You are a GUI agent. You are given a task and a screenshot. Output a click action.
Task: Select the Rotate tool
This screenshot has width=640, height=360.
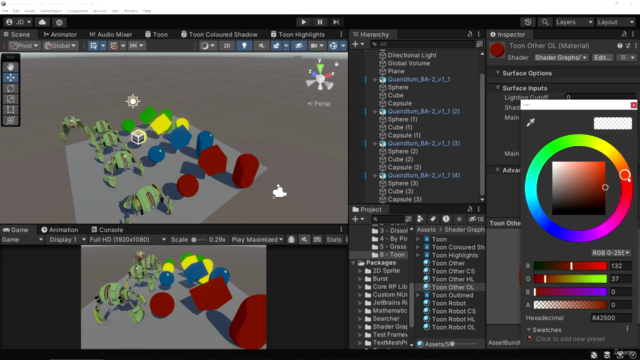tap(11, 88)
